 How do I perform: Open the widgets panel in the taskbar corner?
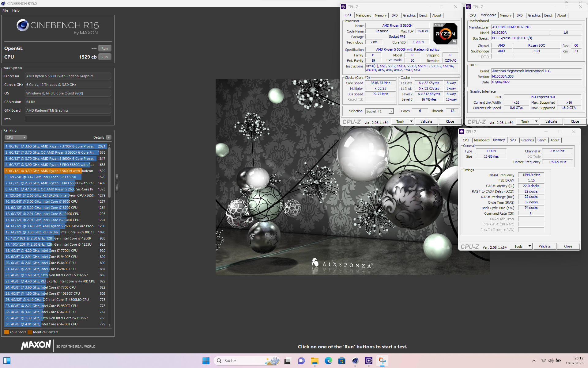[7, 361]
